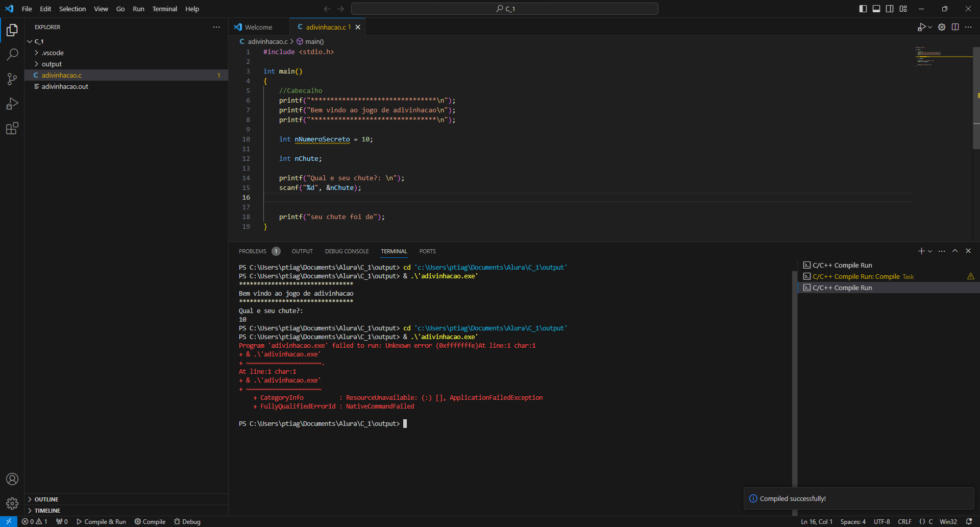Switch to the OUTPUT panel tab
The width and height of the screenshot is (980, 527).
coord(302,251)
